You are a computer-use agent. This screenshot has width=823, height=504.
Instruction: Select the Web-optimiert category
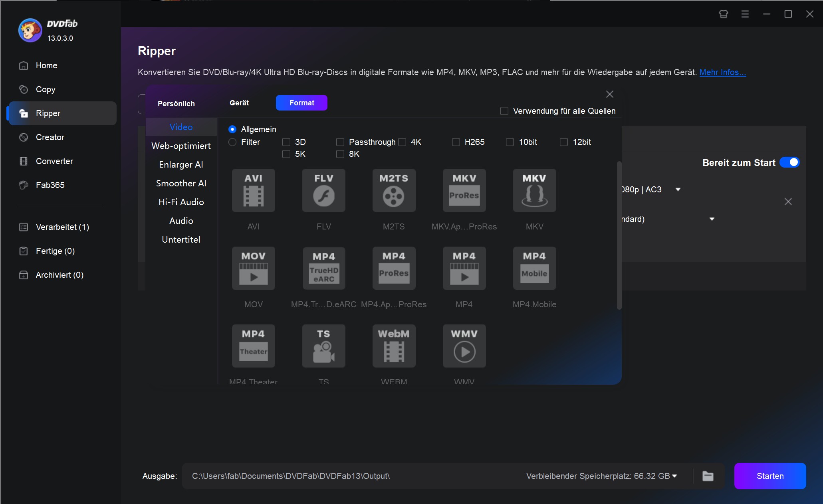[x=181, y=146]
